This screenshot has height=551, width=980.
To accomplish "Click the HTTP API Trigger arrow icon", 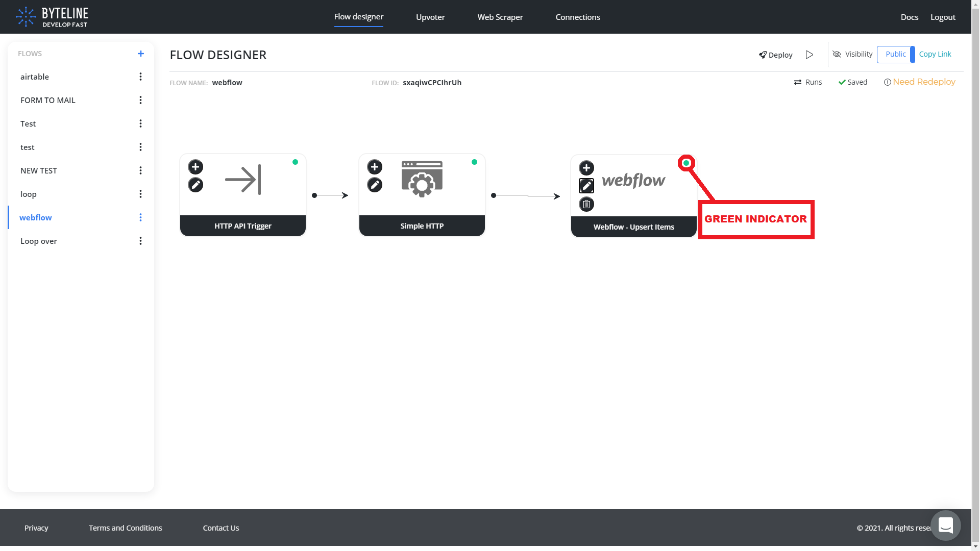I will [x=243, y=180].
